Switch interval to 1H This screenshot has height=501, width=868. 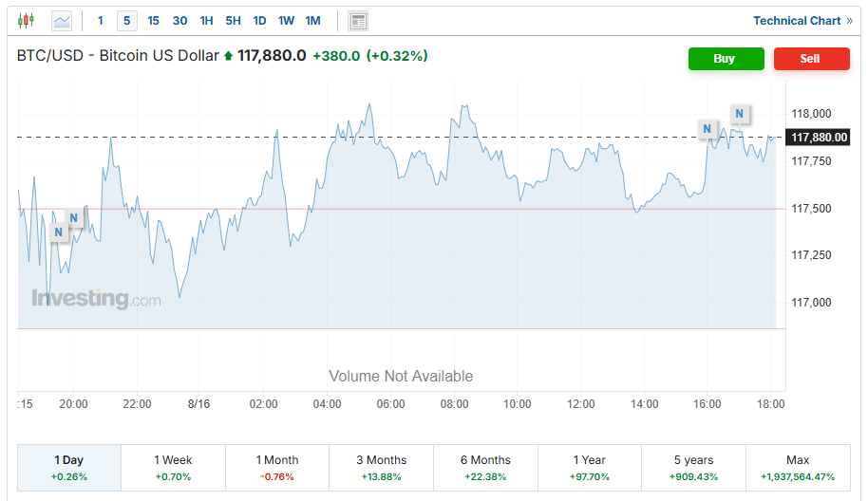[x=206, y=20]
